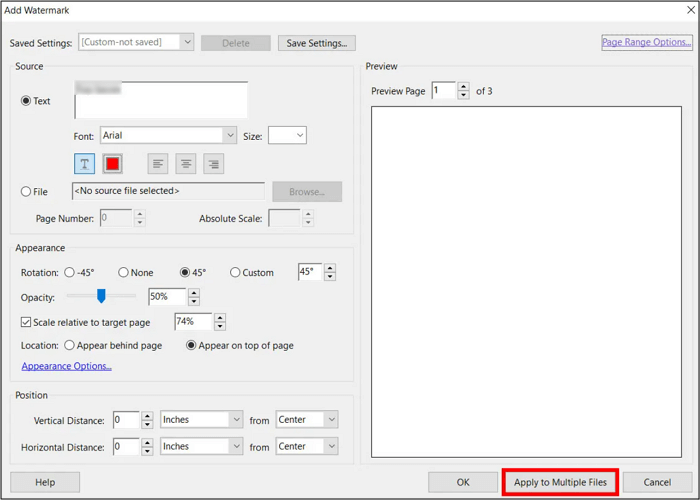700x500 pixels.
Task: Click the underline text format icon
Action: pyautogui.click(x=85, y=163)
